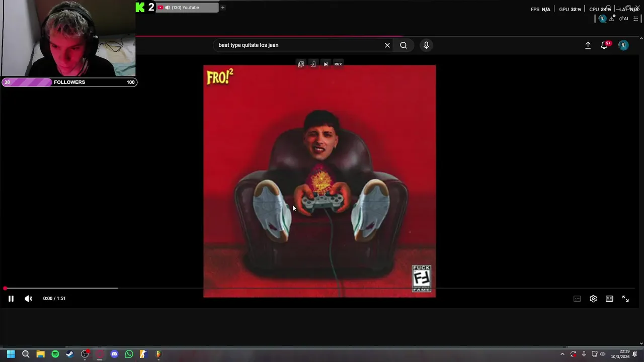Screen dimensions: 644x362
Task: Start voice search with microphone
Action: pyautogui.click(x=426, y=45)
